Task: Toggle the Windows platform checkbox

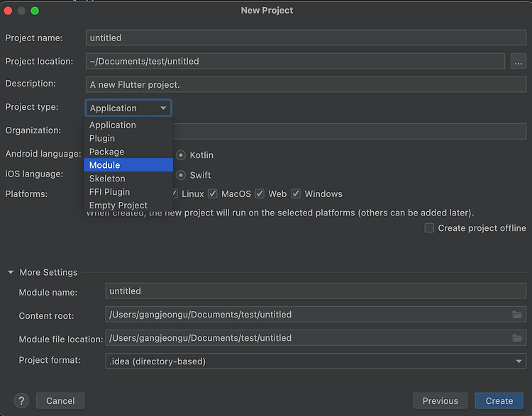Action: [296, 194]
